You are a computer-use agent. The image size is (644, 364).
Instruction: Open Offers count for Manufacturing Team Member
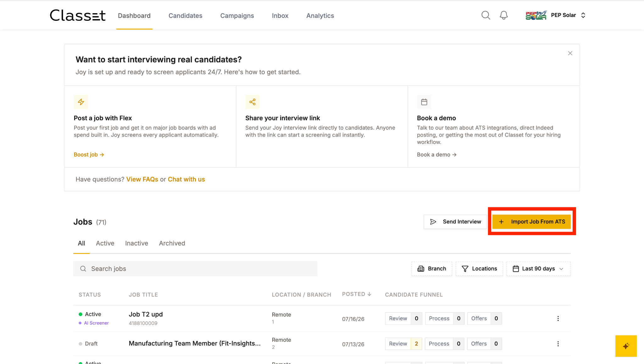pyautogui.click(x=485, y=344)
